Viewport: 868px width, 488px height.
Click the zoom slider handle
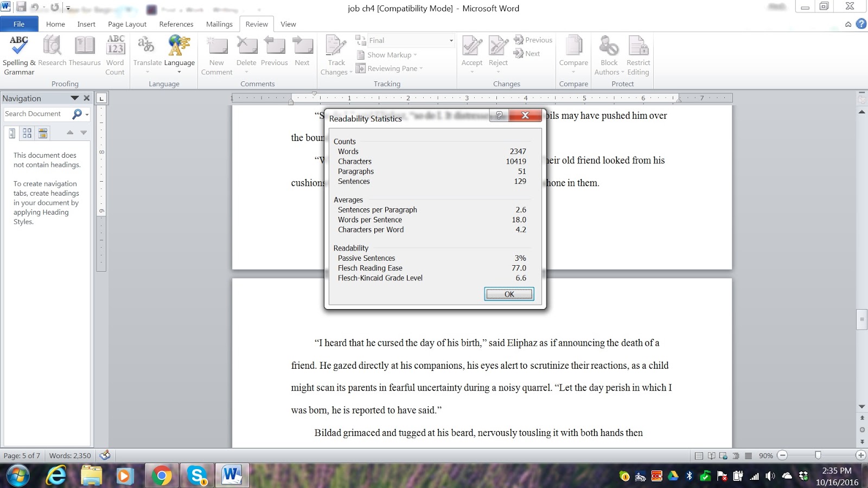point(818,455)
